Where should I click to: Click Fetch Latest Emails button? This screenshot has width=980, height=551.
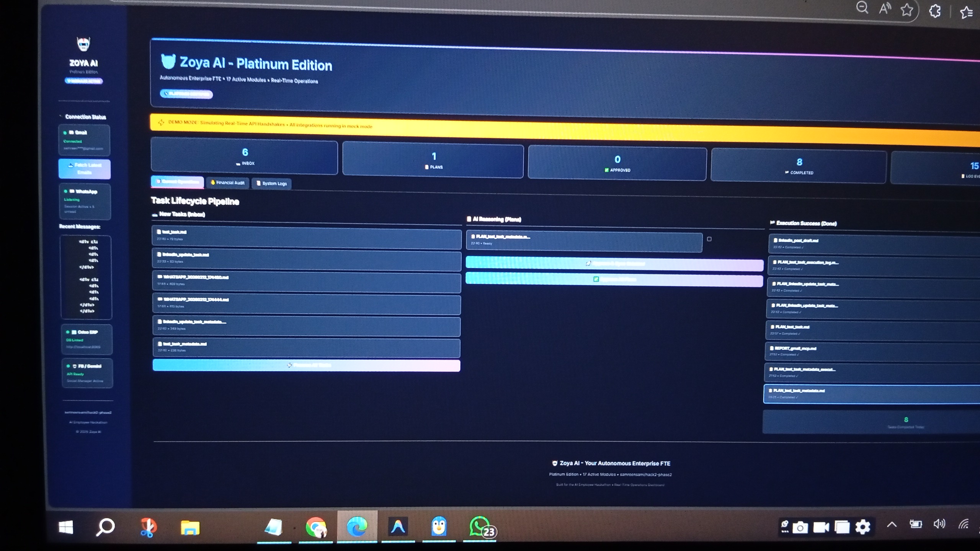pos(85,169)
